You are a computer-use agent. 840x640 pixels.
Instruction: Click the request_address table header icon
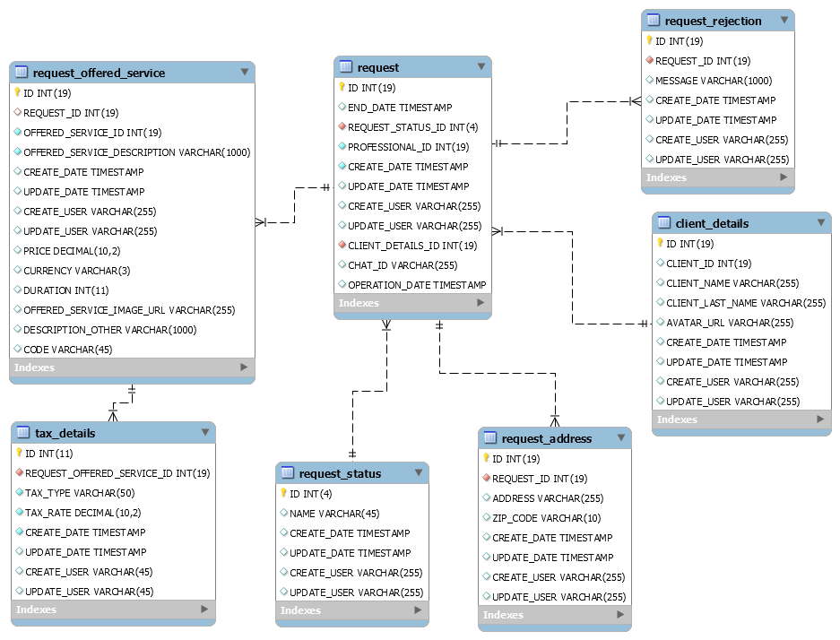pyautogui.click(x=490, y=438)
